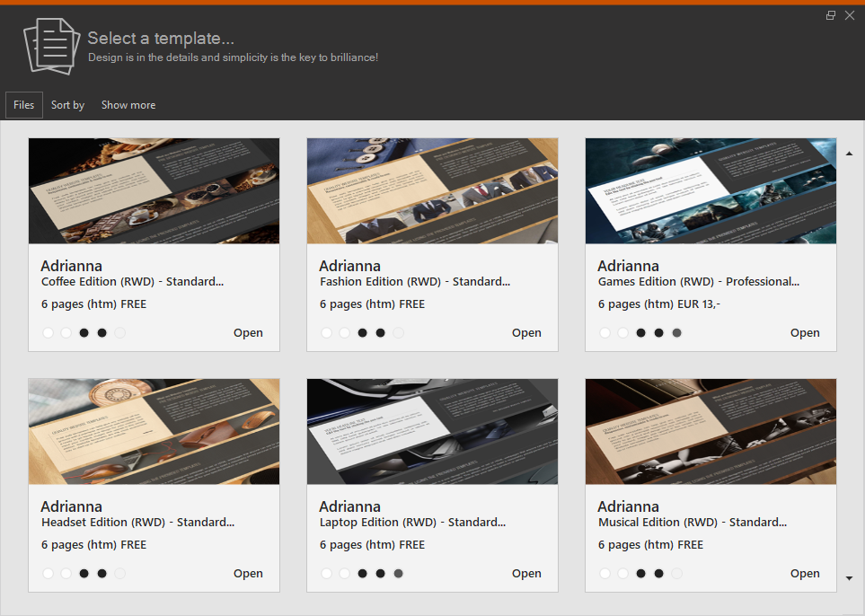Open the Headset Edition template
The height and width of the screenshot is (616, 865).
(x=248, y=574)
